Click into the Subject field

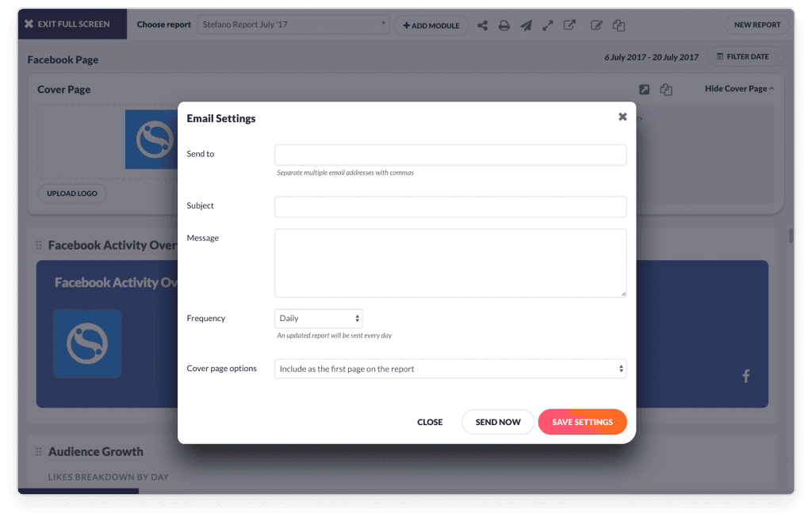[x=450, y=207]
